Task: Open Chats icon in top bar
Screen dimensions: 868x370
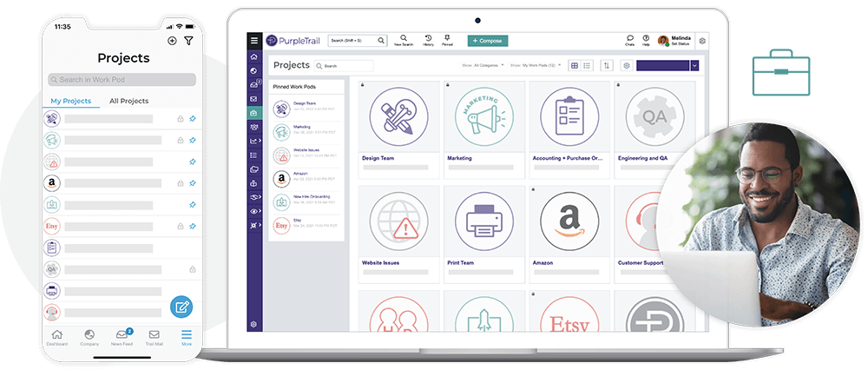Action: 630,41
